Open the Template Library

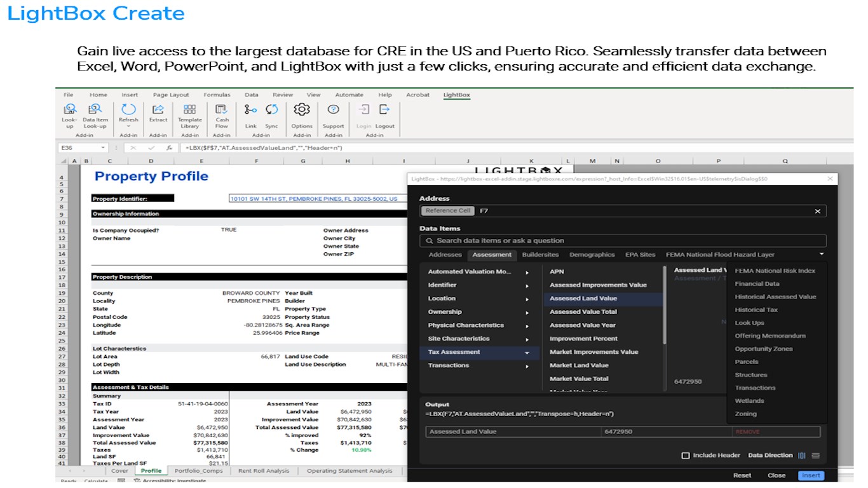pos(189,114)
